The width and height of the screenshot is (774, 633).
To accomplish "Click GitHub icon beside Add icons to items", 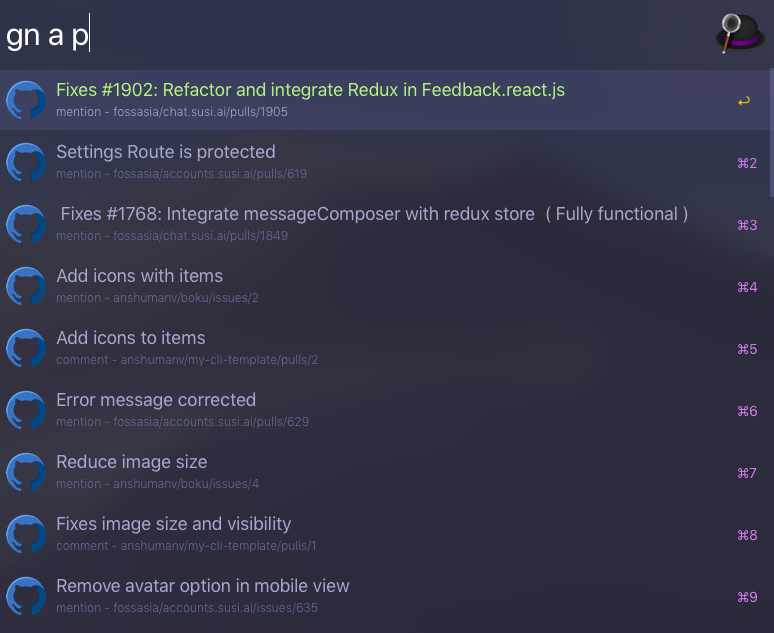I will (26, 349).
